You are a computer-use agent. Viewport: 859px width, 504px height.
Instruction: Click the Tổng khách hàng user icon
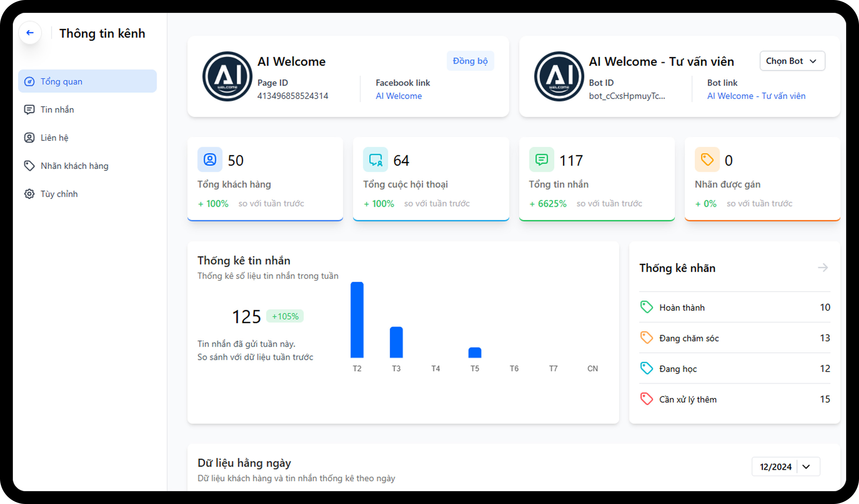[x=210, y=159]
